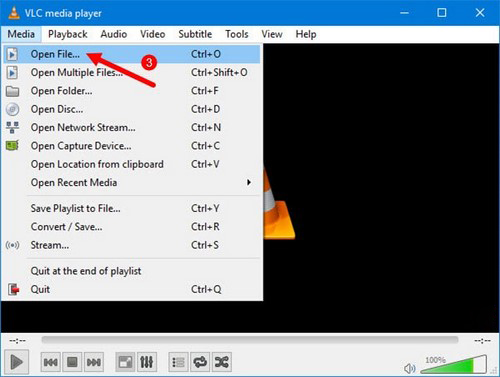This screenshot has height=377, width=500.
Task: Click the Open File play icon
Action: [12, 54]
